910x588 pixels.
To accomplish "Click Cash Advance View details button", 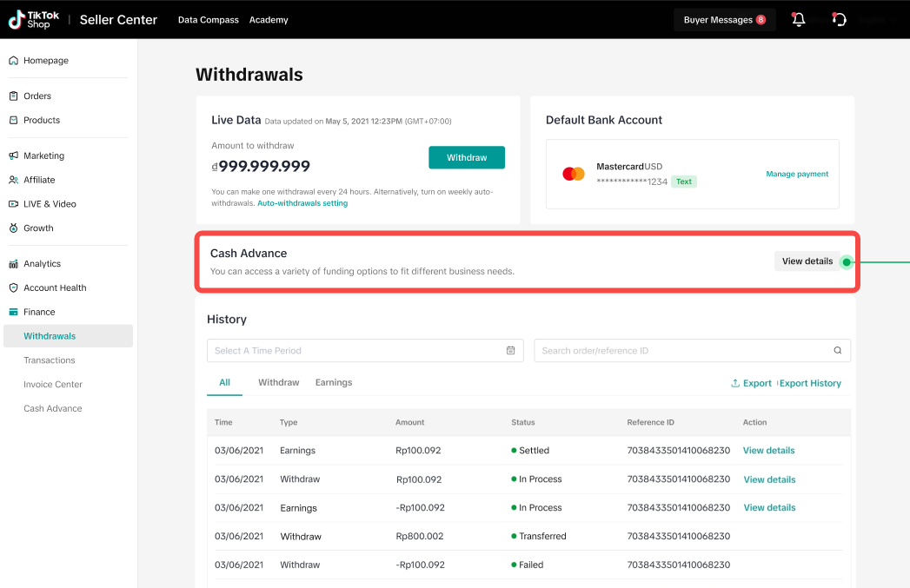I will pyautogui.click(x=807, y=261).
